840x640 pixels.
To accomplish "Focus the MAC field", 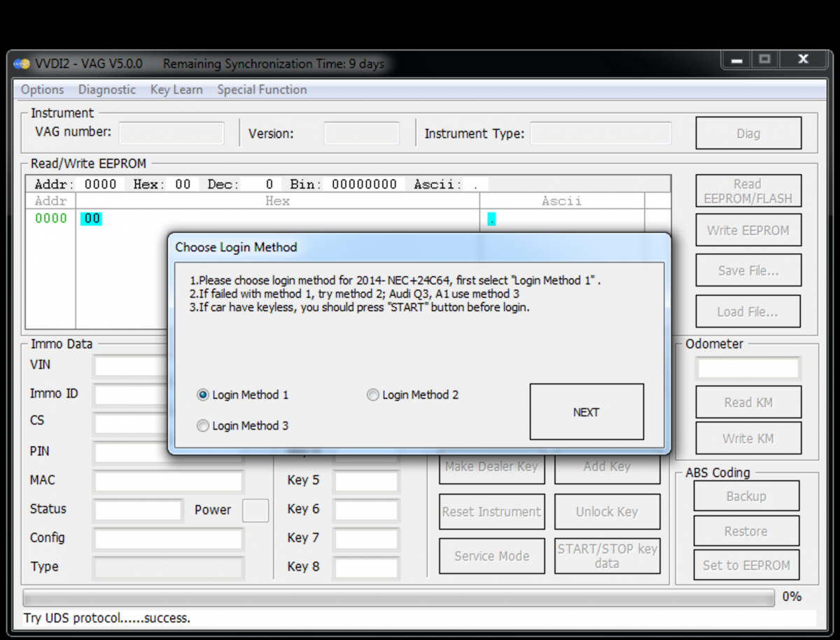I will coord(169,481).
